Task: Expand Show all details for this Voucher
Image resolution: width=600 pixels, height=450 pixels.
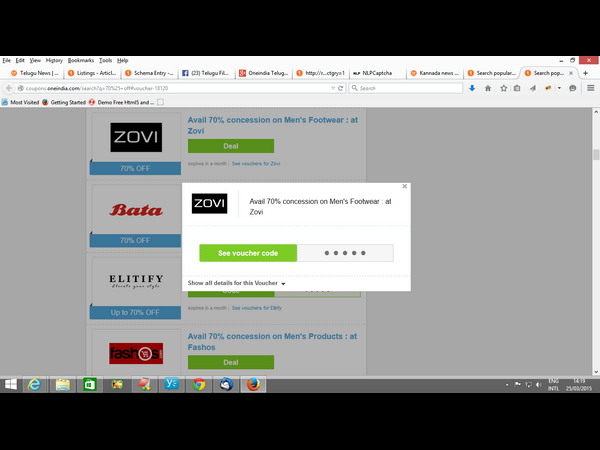Action: coord(236,284)
